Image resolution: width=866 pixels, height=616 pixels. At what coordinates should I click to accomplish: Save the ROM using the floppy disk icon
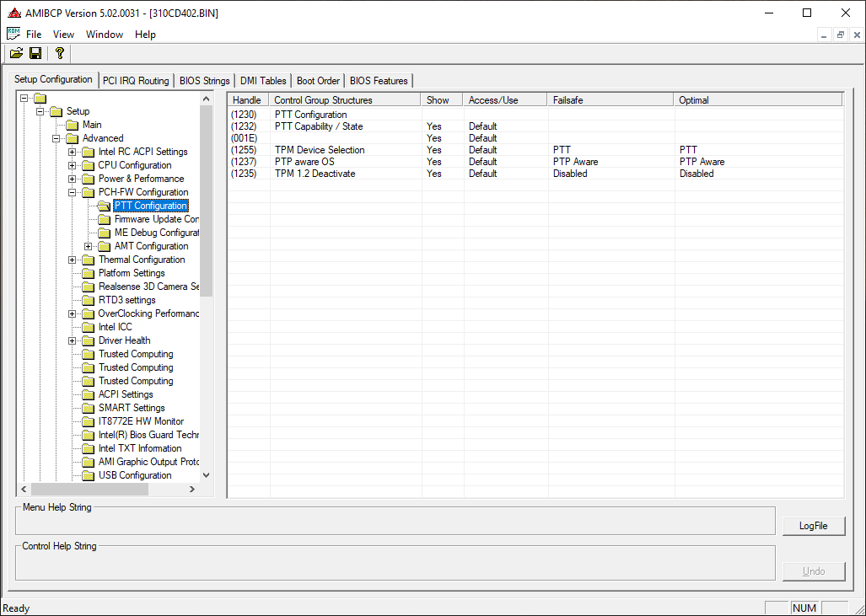coord(35,53)
